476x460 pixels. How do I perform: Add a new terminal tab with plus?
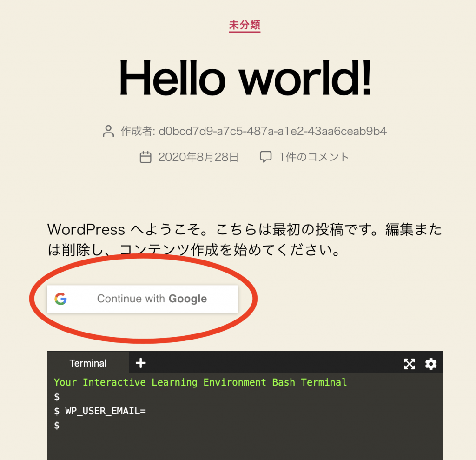(140, 363)
